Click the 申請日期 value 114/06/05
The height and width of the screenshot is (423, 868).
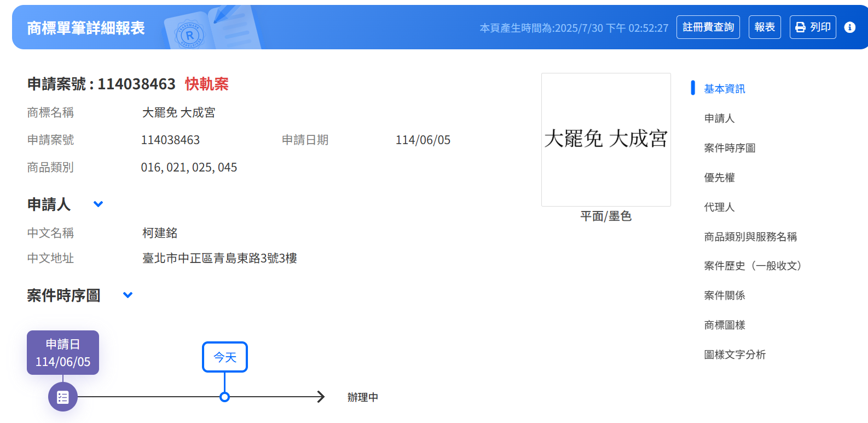pos(423,140)
